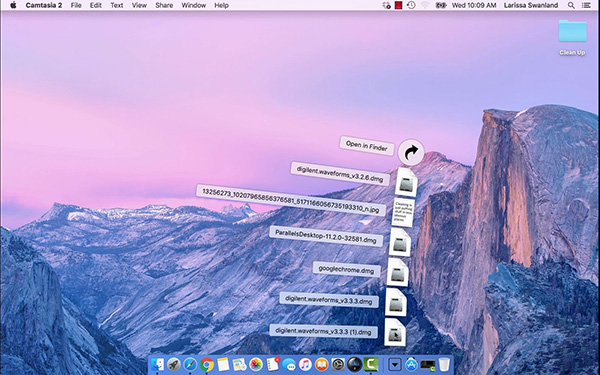Open the Apple menu

(13, 5)
